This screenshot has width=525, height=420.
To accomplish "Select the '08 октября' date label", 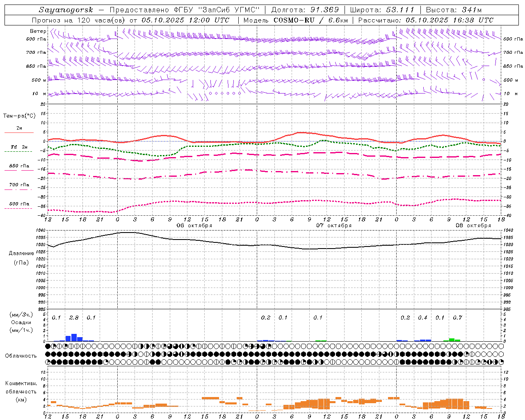I will (473, 226).
